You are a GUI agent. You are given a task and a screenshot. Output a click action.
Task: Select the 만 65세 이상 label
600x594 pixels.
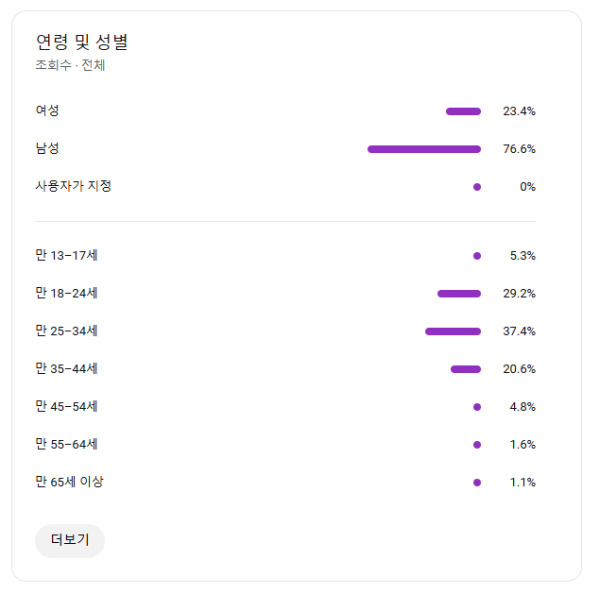69,482
